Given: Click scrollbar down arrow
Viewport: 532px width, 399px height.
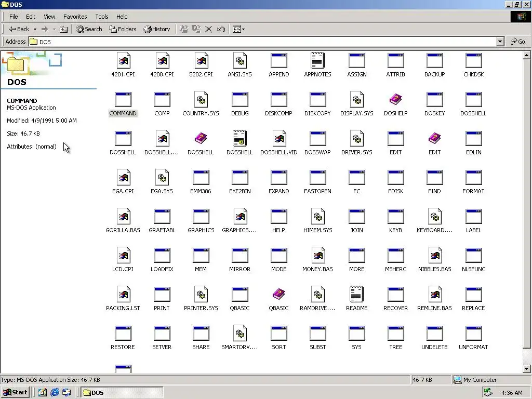Looking at the screenshot, I should click(527, 369).
